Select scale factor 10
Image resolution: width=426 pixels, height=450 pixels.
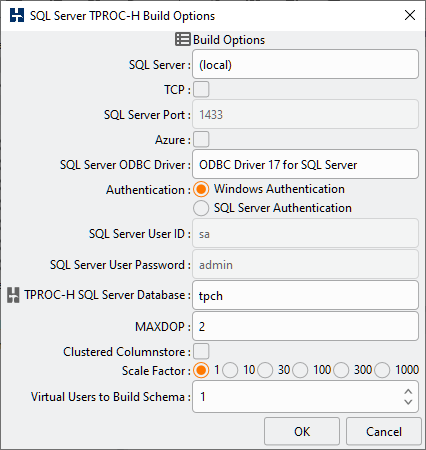230,370
